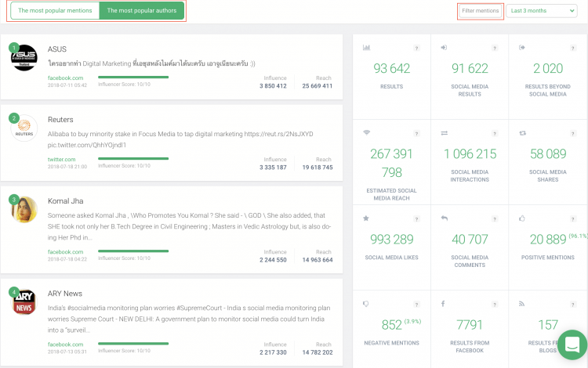Click the Reuters tweet about Alibaba

(180, 139)
